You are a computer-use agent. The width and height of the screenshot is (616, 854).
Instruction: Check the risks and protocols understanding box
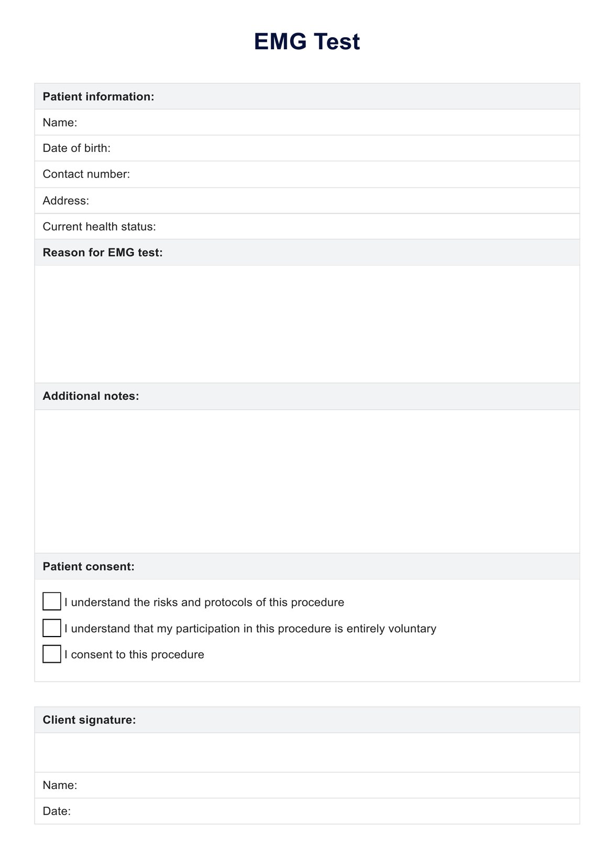[x=51, y=601]
